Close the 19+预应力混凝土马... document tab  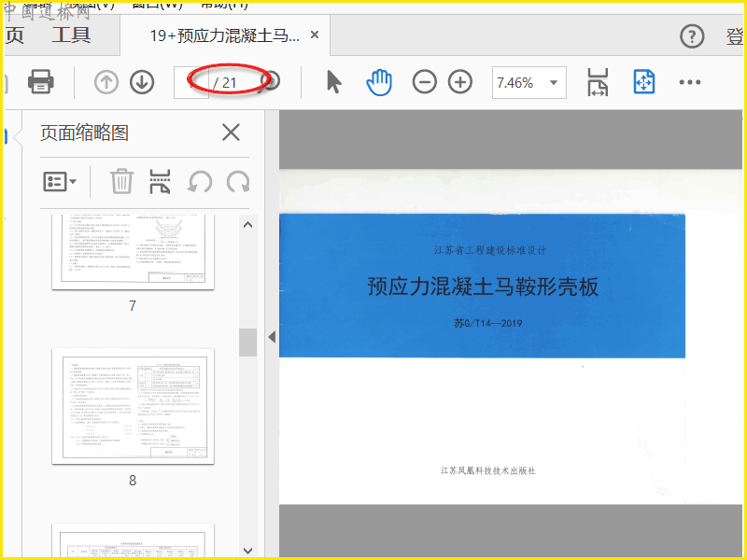tap(315, 35)
